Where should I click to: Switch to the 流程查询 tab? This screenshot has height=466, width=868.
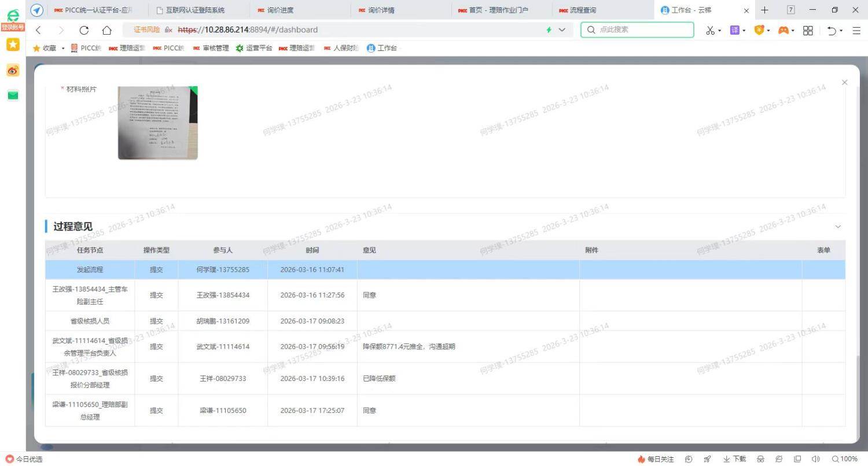point(582,10)
